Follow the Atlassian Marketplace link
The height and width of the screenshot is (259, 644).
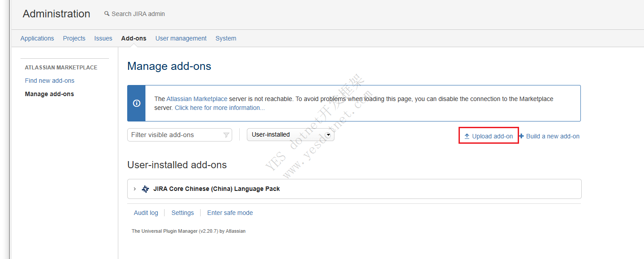pos(197,99)
